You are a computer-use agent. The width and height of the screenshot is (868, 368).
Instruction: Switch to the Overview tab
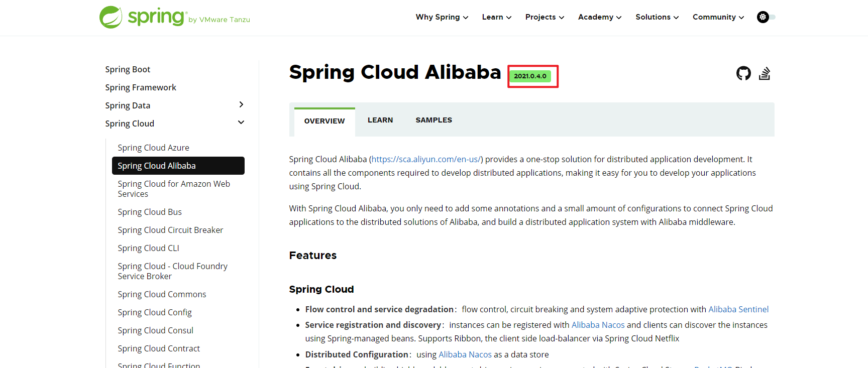point(324,121)
